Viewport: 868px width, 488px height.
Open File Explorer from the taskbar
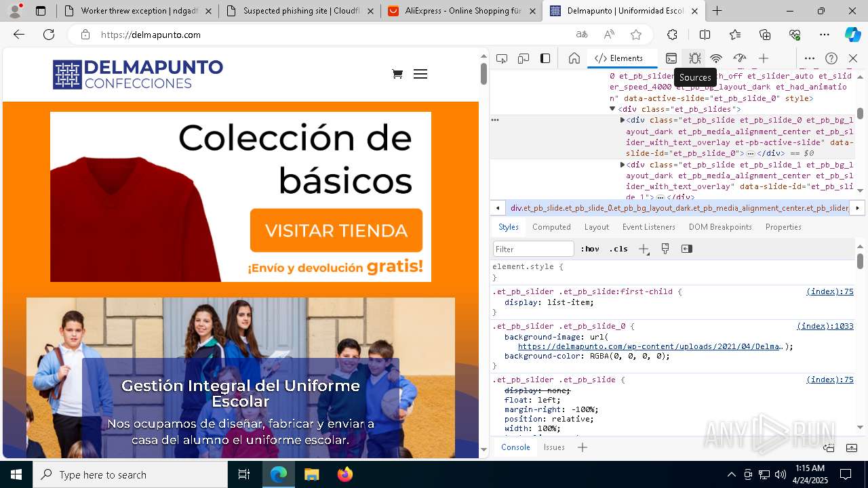(x=312, y=474)
